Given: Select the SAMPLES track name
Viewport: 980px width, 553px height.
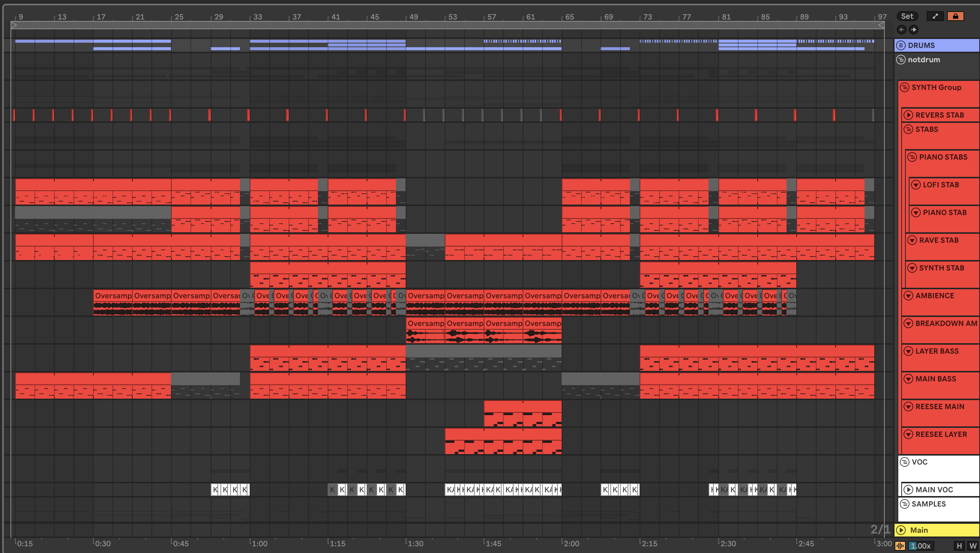Looking at the screenshot, I should point(928,504).
